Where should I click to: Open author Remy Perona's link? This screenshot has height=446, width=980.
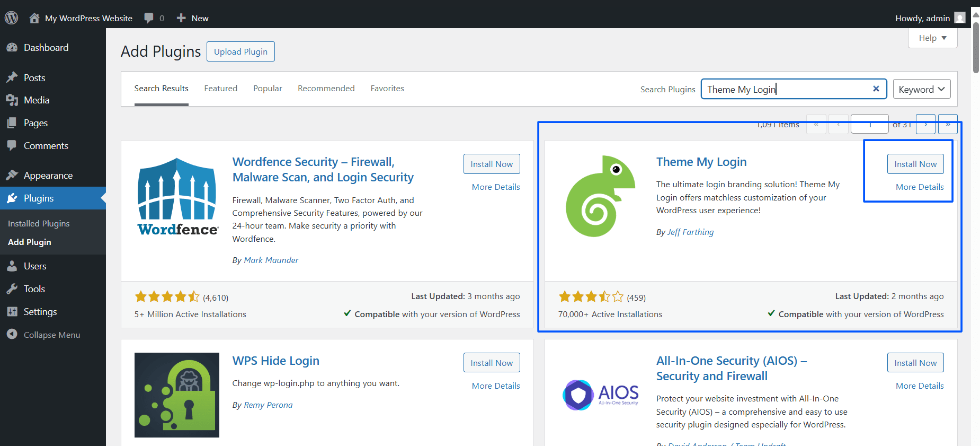[268, 405]
